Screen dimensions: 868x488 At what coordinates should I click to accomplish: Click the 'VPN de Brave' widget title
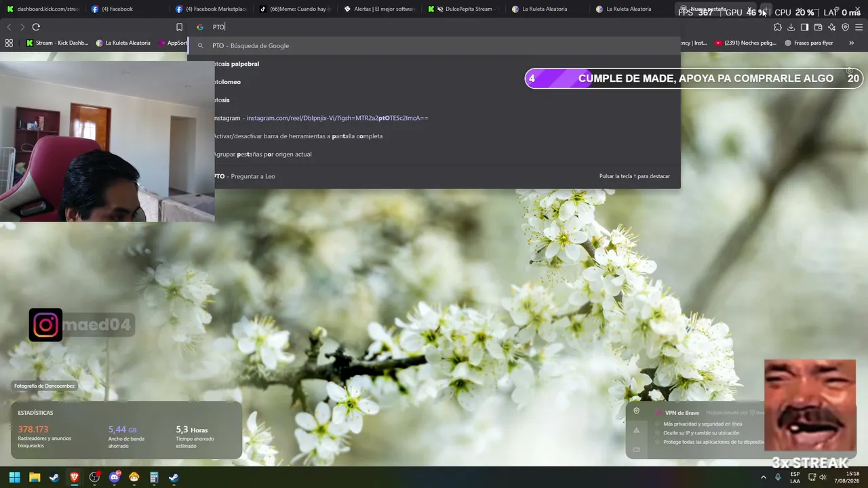click(682, 413)
